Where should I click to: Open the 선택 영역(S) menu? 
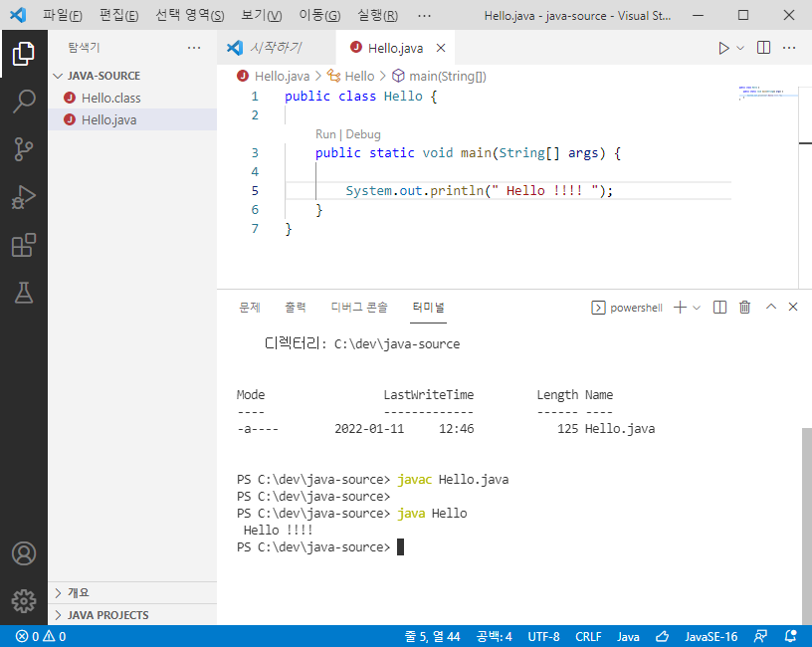coord(189,15)
